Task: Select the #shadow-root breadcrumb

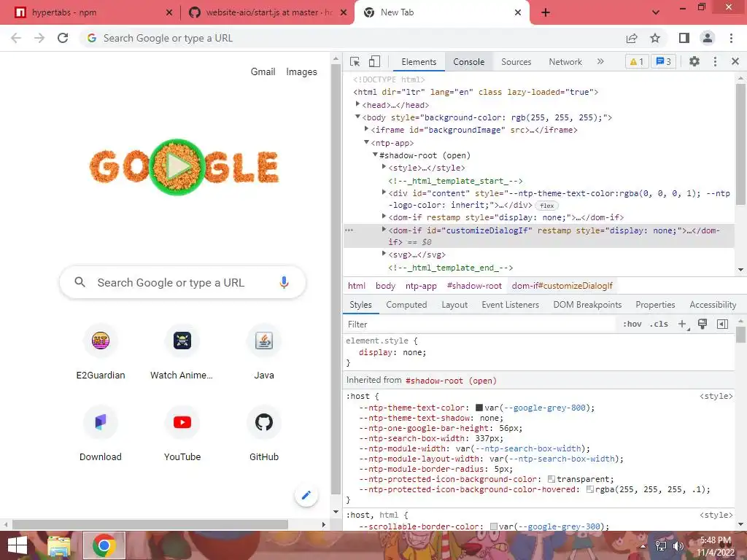Action: (x=474, y=286)
